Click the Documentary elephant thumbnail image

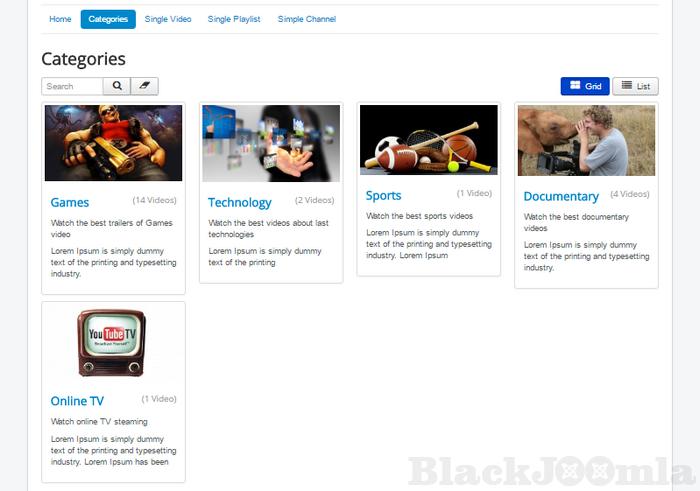coord(586,140)
